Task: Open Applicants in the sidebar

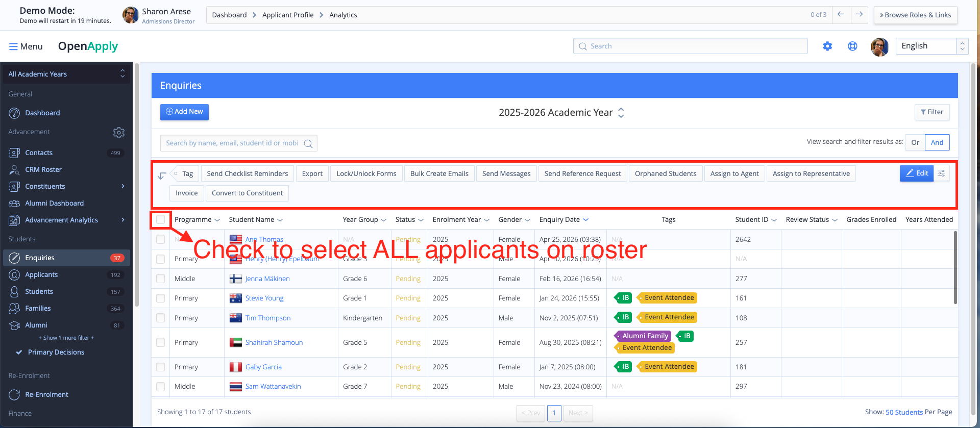Action: point(41,275)
